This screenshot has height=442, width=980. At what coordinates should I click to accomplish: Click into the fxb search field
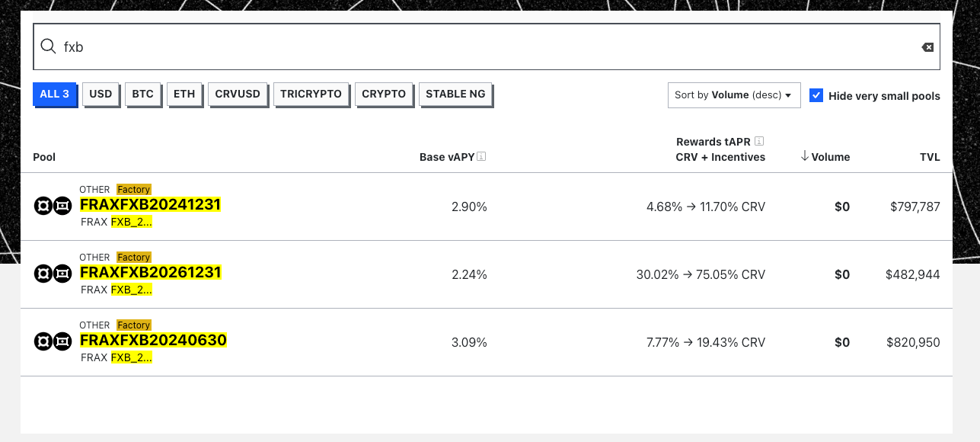pos(487,47)
